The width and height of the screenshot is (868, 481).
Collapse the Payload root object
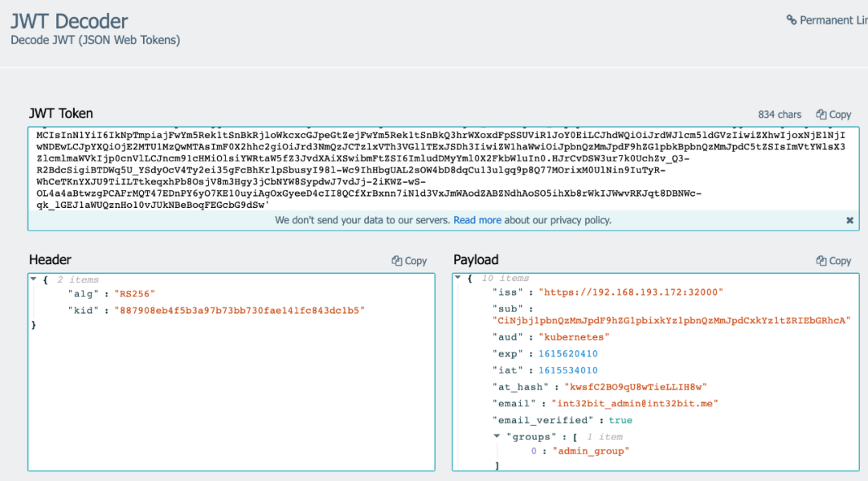click(457, 279)
